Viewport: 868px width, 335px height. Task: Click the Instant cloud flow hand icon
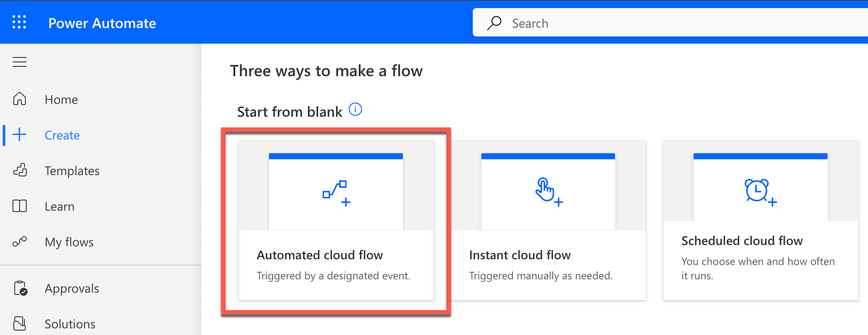[x=549, y=192]
